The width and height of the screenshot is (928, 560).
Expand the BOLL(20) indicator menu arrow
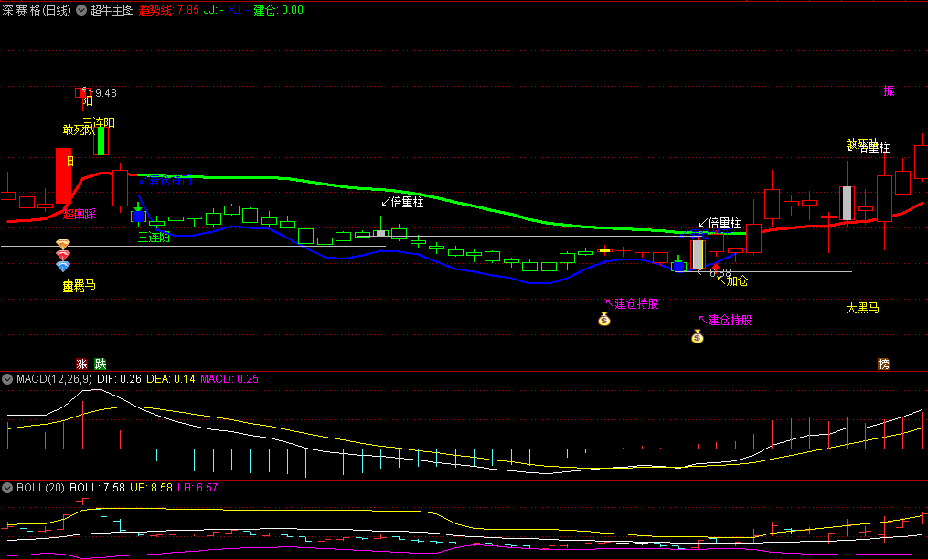(7, 488)
